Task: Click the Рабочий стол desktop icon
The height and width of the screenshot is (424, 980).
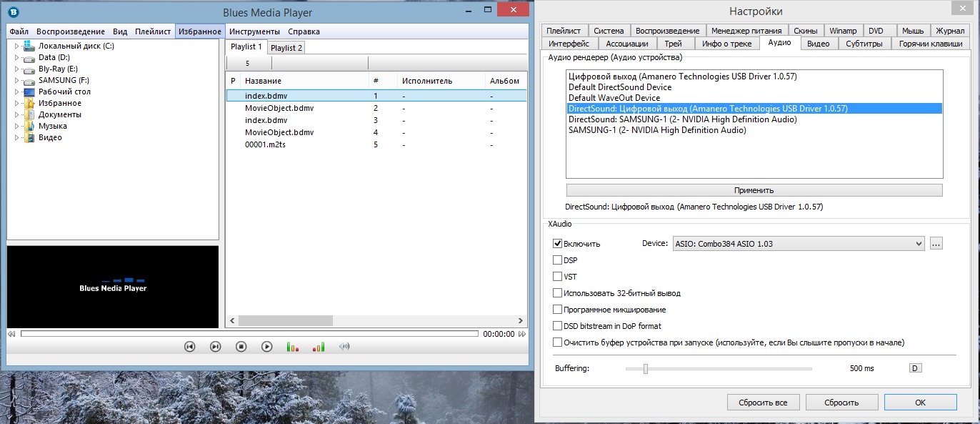Action: [x=29, y=92]
